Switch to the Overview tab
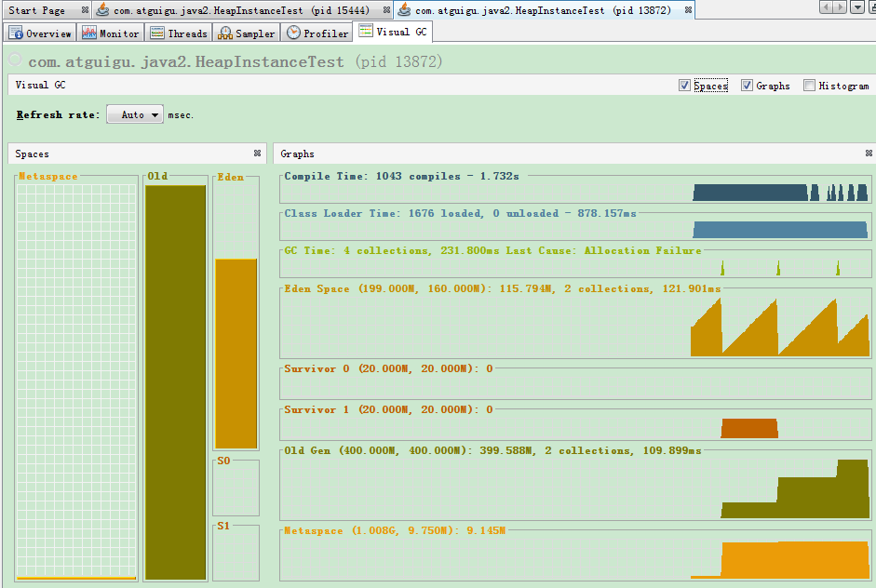The height and width of the screenshot is (588, 876). (40, 33)
